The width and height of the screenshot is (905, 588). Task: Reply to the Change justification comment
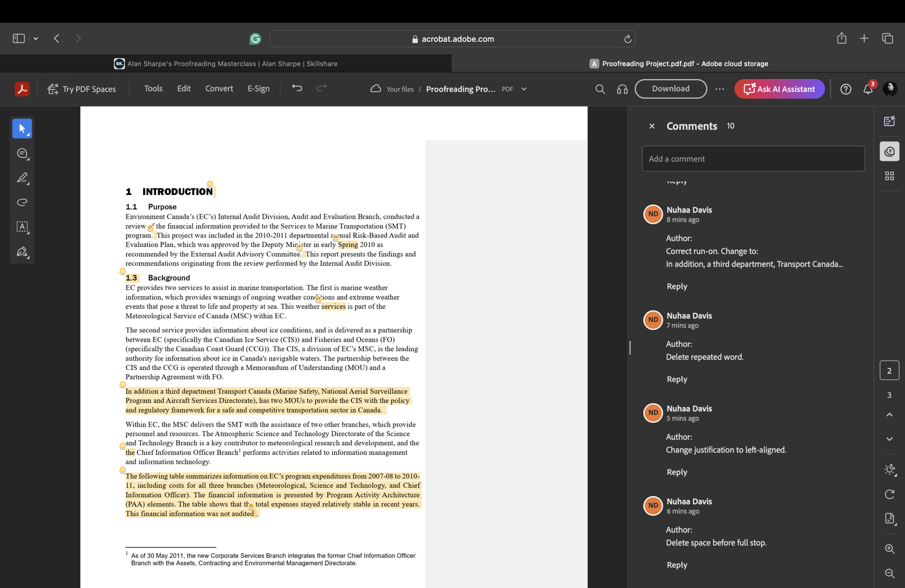(677, 472)
